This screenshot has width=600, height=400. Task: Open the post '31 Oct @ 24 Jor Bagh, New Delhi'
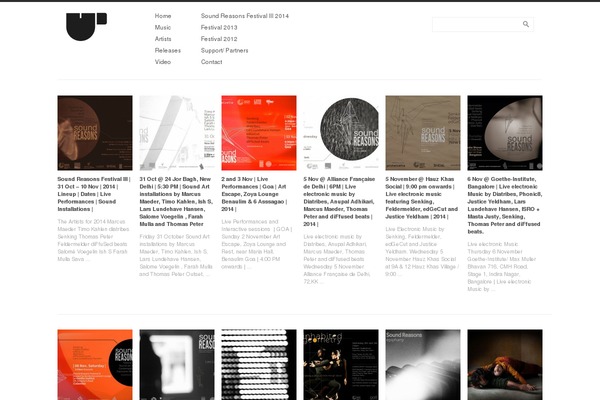coord(176,201)
